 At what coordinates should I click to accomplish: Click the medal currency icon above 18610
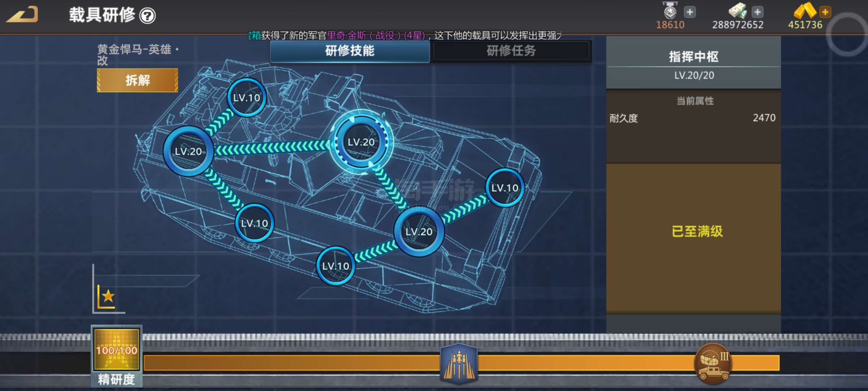670,10
